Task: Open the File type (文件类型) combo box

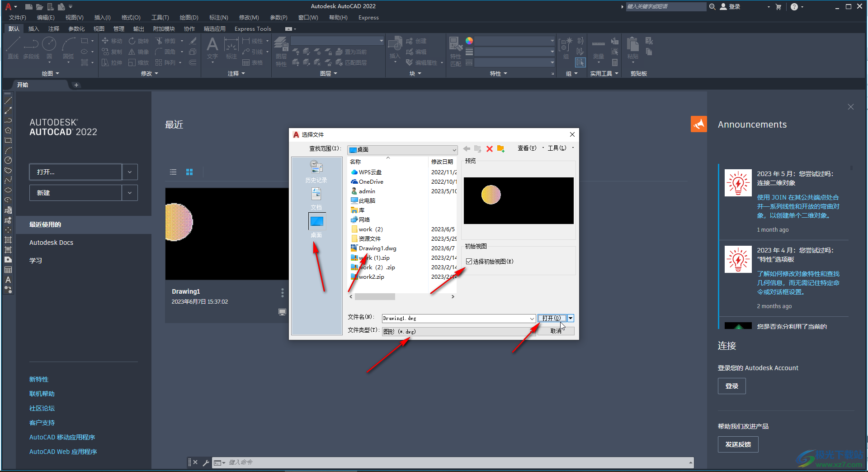Action: tap(459, 331)
